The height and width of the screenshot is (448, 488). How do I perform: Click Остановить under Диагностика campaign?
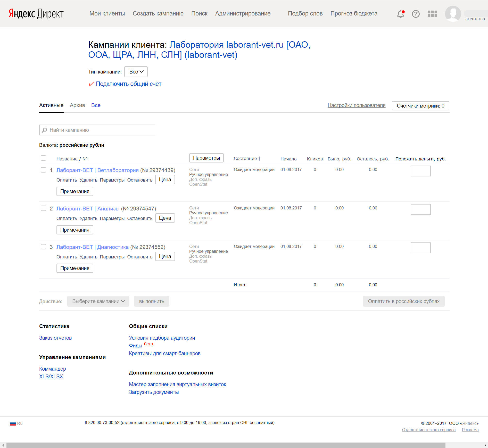(140, 257)
